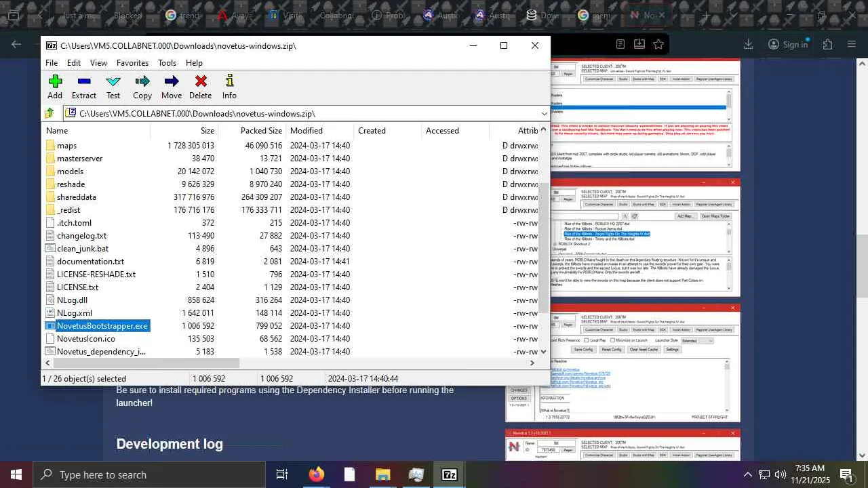The width and height of the screenshot is (868, 488).
Task: Open the browser Extensions puzzle icon
Action: (827, 45)
